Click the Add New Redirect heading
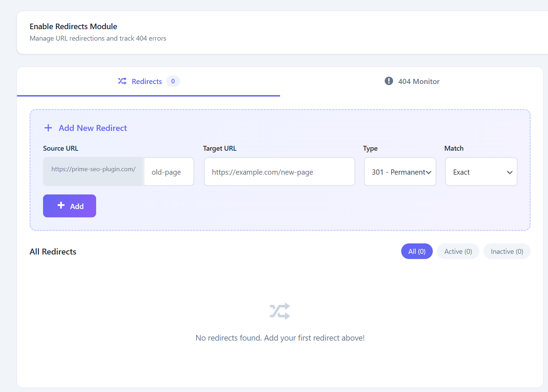 click(93, 128)
